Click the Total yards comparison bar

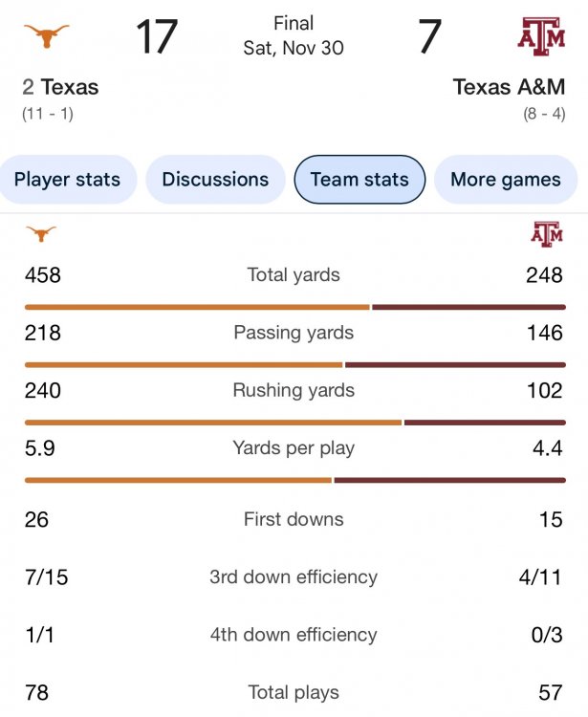tap(294, 307)
